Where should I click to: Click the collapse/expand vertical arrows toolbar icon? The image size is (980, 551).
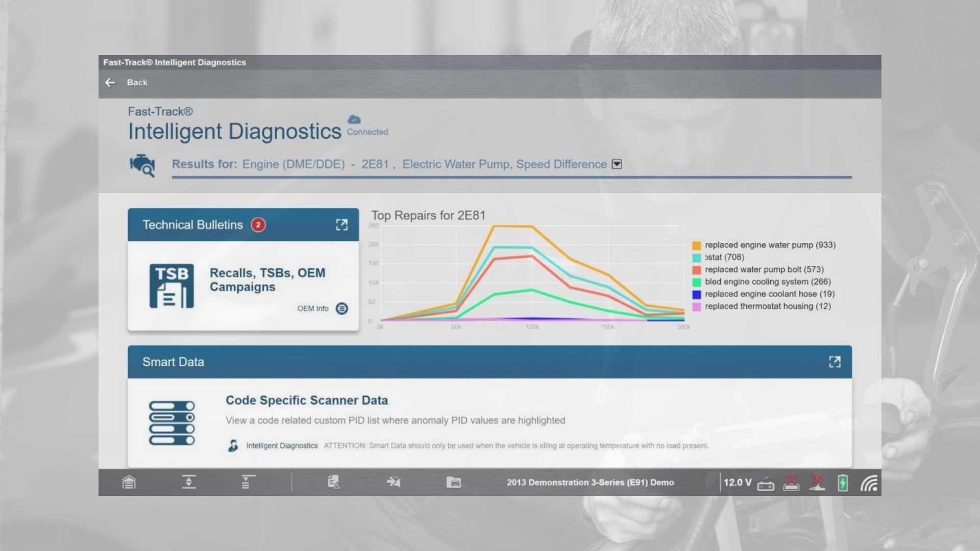coord(189,482)
